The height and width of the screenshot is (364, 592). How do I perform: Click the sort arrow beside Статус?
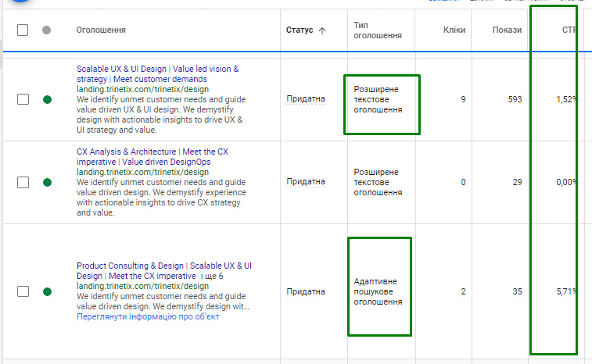[x=322, y=30]
